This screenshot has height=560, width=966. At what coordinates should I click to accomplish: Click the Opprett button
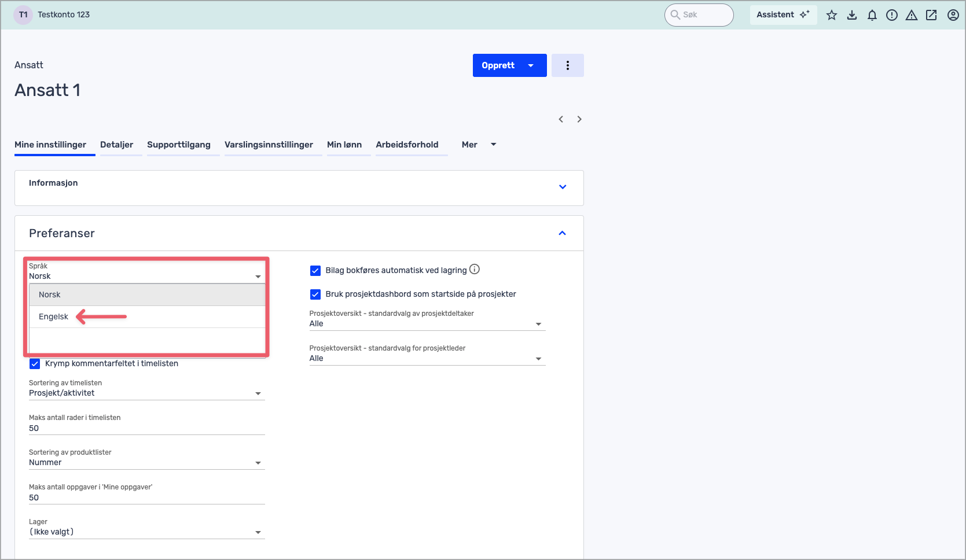(x=498, y=65)
